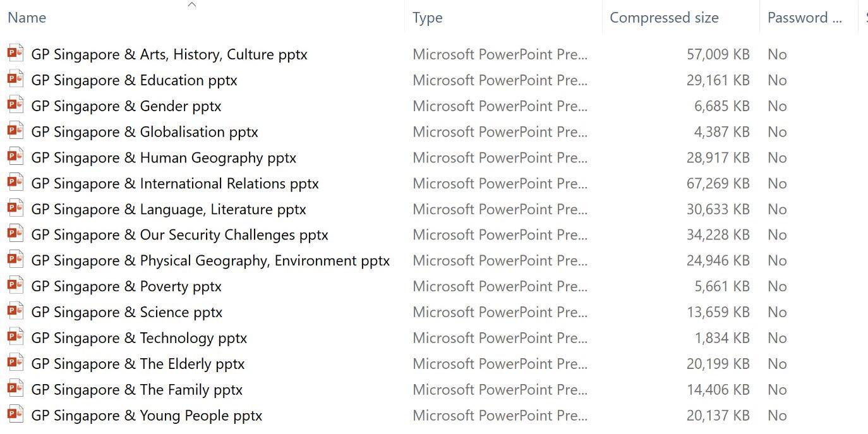The image size is (868, 434).
Task: Sort files by Name column header
Action: click(x=27, y=18)
